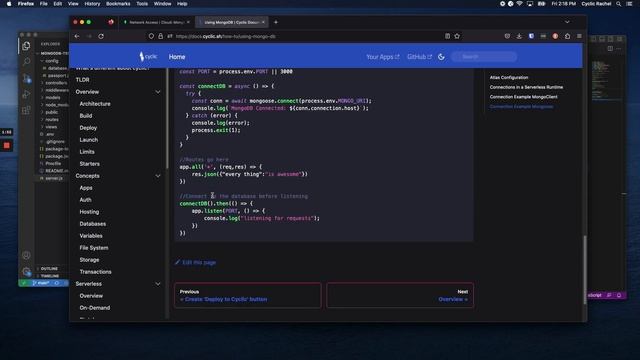
Task: Jump to Connection Example MongoClient section
Action: pyautogui.click(x=524, y=97)
